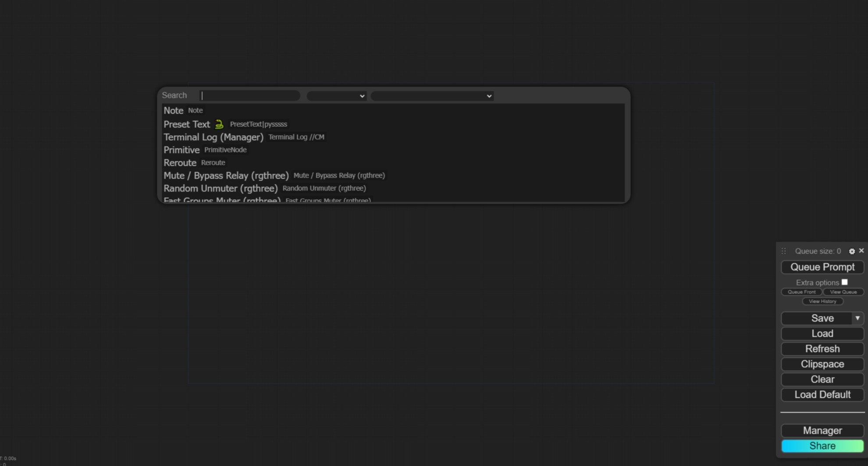Select the Note node entry
The width and height of the screenshot is (868, 466).
(x=174, y=111)
